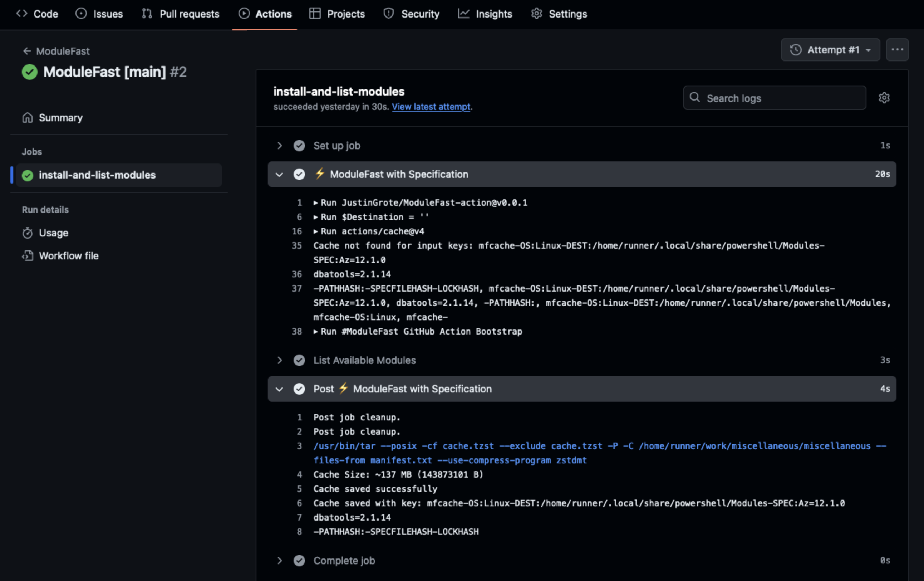Click the Attempt history clock icon

[796, 49]
